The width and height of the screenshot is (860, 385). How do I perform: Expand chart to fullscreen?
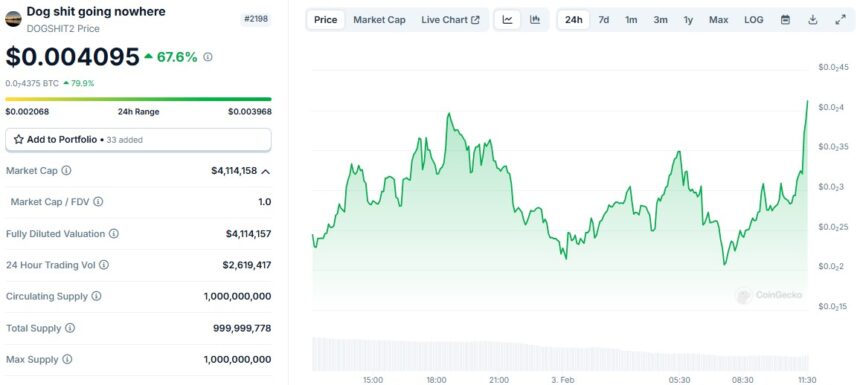(x=840, y=20)
